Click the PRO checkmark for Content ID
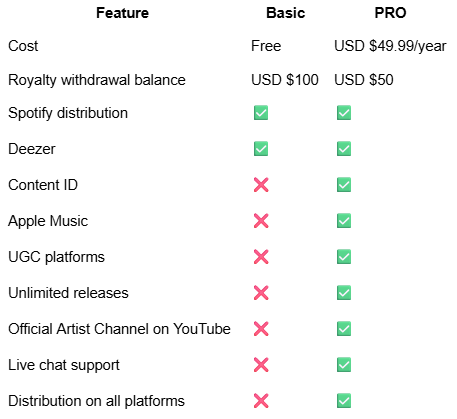Image resolution: width=457 pixels, height=419 pixels. (344, 185)
